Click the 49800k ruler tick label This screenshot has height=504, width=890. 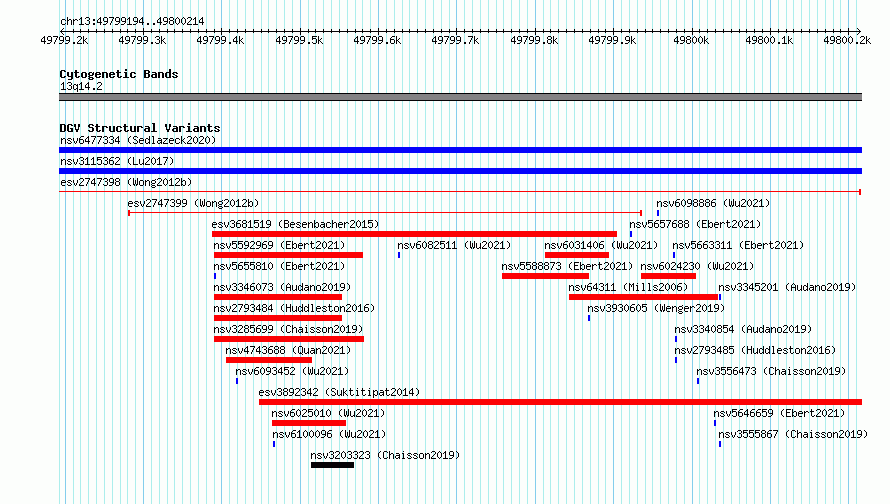click(x=691, y=40)
